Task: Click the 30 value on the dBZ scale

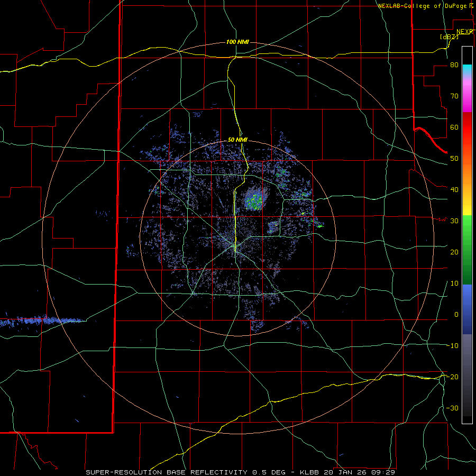Action: (454, 221)
